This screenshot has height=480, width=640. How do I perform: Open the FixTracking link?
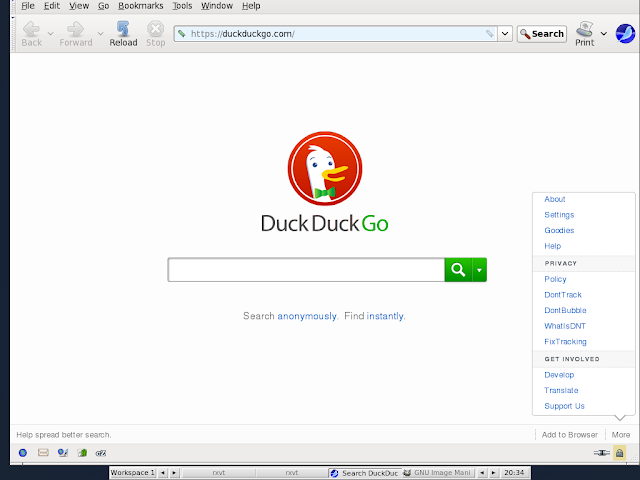pos(565,342)
